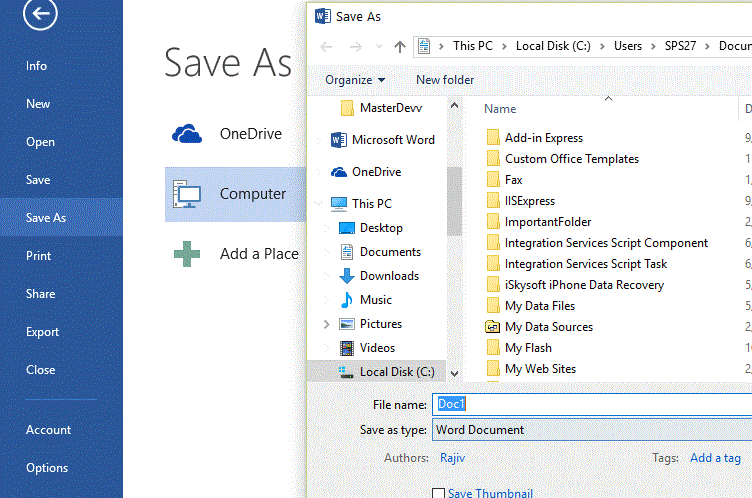
Task: Click SPS27 in the address path
Action: (x=680, y=46)
